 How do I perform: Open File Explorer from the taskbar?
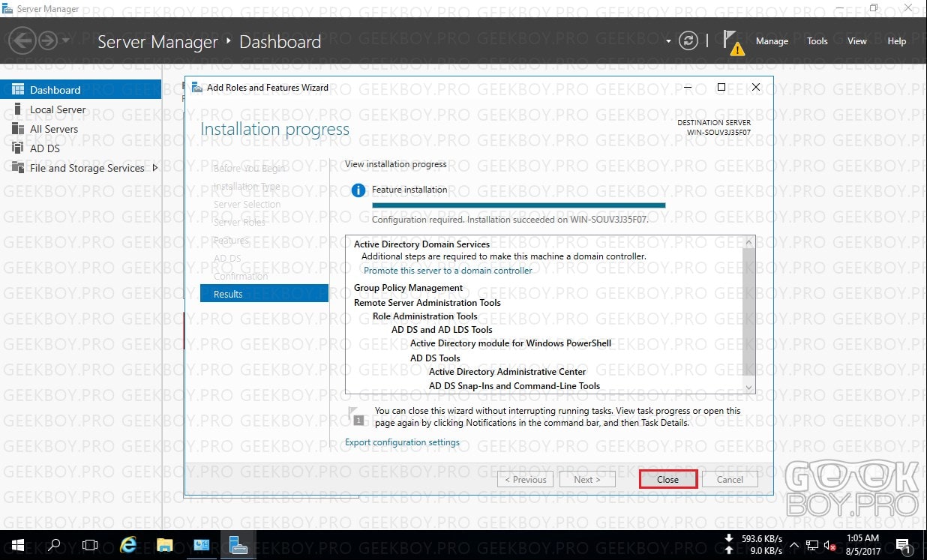click(x=165, y=545)
